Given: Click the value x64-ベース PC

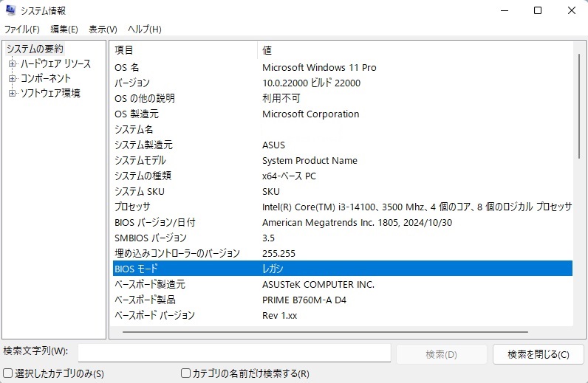Looking at the screenshot, I should click(289, 176).
